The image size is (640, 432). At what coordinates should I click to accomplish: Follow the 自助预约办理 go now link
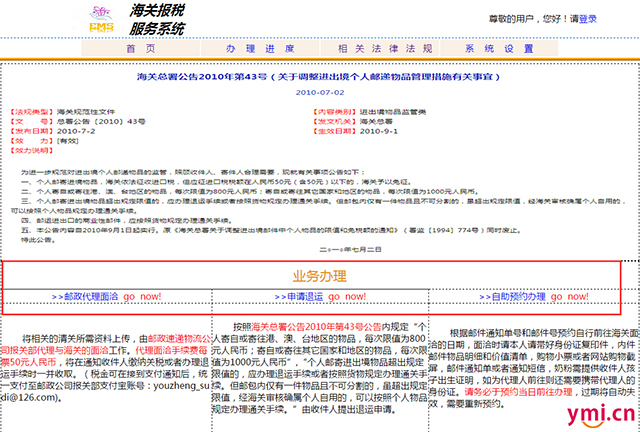point(529,297)
